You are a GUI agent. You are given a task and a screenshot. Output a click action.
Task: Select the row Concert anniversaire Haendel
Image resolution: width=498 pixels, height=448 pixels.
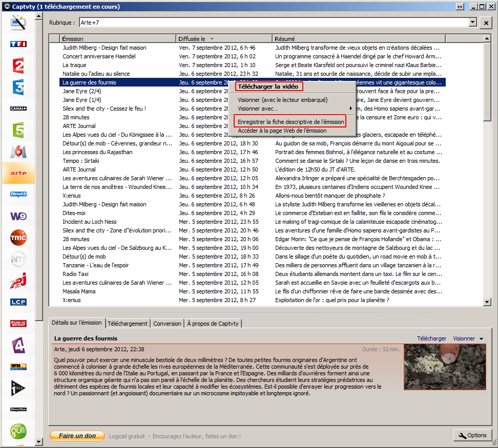click(x=252, y=56)
